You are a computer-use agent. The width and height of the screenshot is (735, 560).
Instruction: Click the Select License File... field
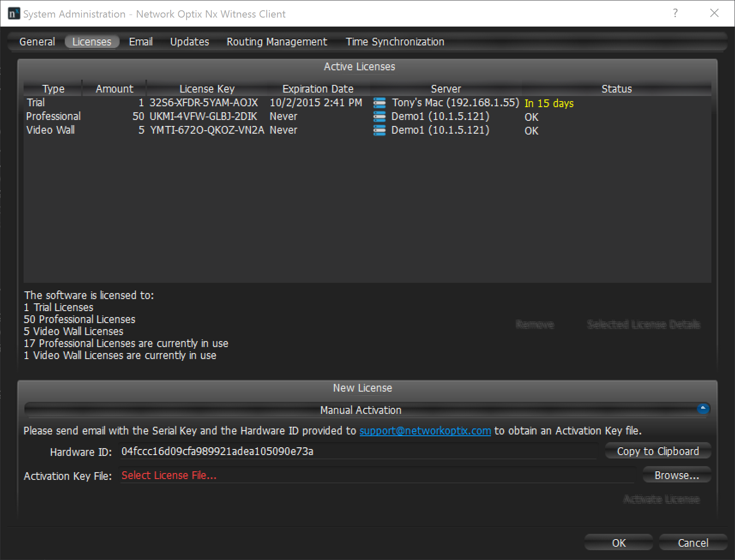pos(377,475)
